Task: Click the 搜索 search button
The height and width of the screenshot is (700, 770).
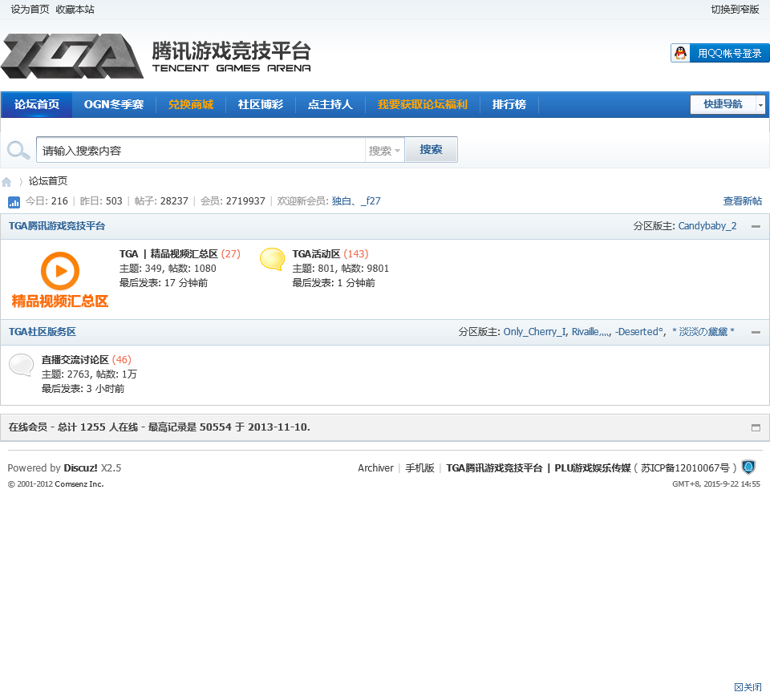Action: (431, 150)
